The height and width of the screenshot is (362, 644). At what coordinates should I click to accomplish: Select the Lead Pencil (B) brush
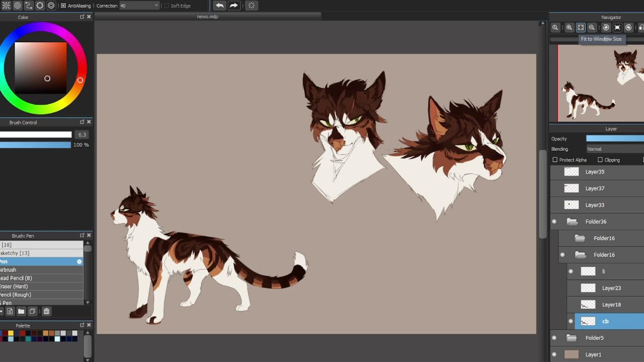(x=41, y=278)
